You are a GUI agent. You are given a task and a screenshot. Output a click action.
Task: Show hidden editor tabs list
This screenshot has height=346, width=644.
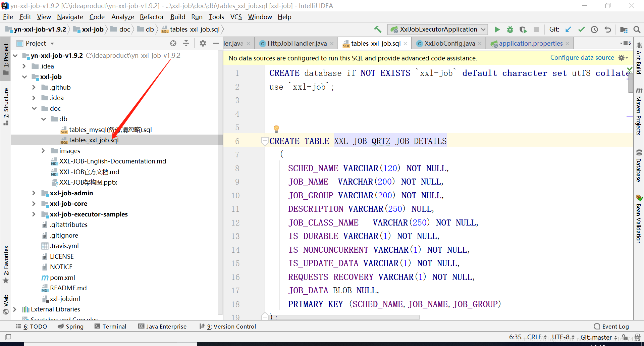point(626,43)
